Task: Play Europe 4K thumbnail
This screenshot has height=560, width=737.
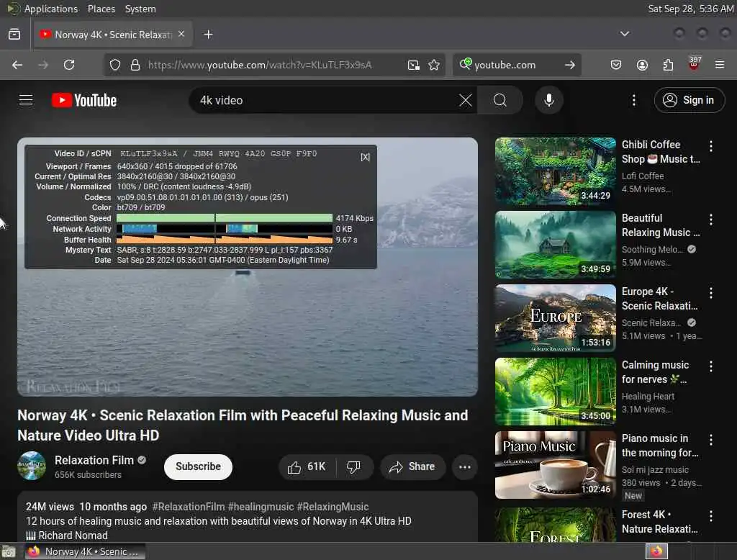Action: pos(555,318)
